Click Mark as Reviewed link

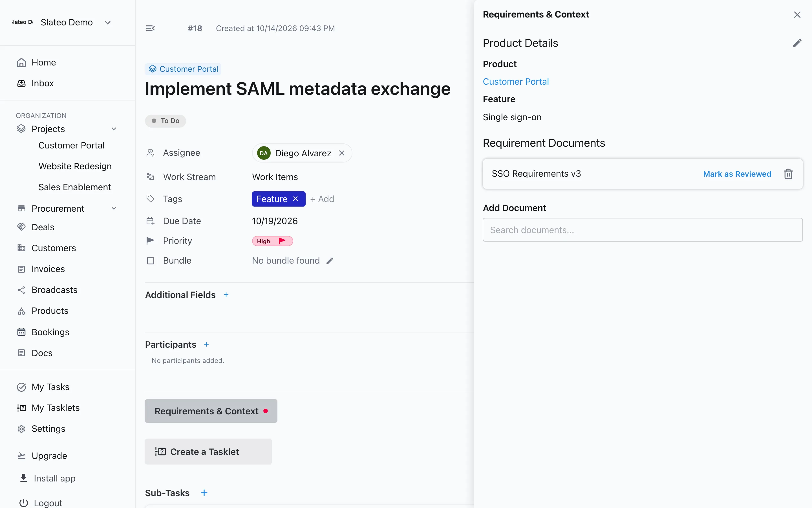pos(737,174)
